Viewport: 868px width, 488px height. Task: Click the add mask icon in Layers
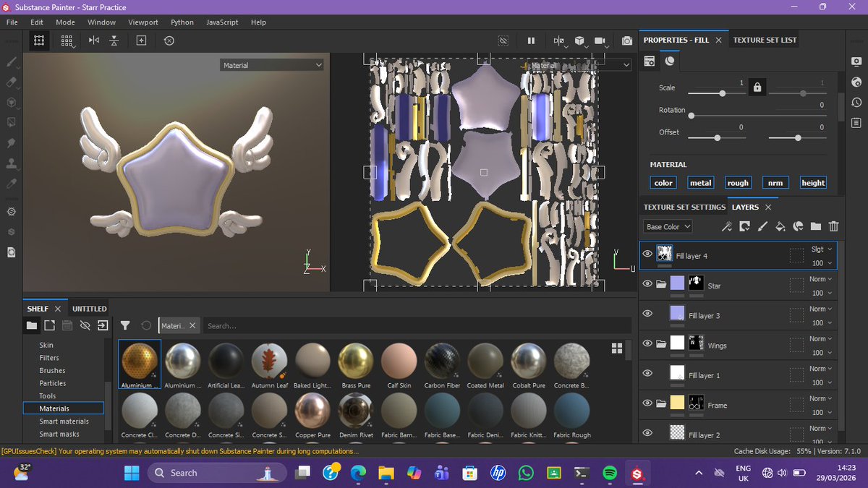coord(744,226)
